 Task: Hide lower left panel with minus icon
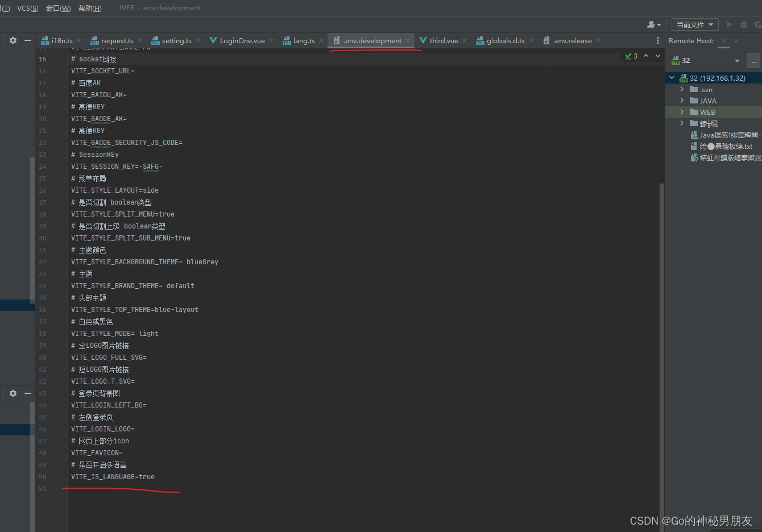click(27, 393)
